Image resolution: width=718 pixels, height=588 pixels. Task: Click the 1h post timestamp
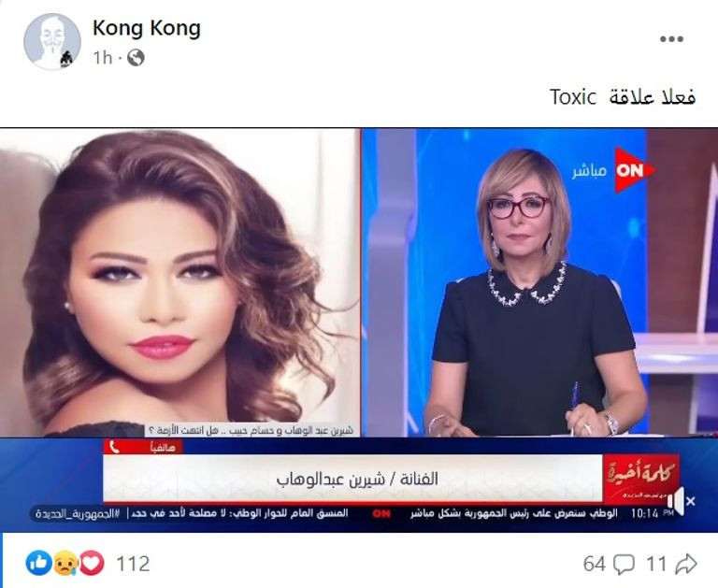102,58
